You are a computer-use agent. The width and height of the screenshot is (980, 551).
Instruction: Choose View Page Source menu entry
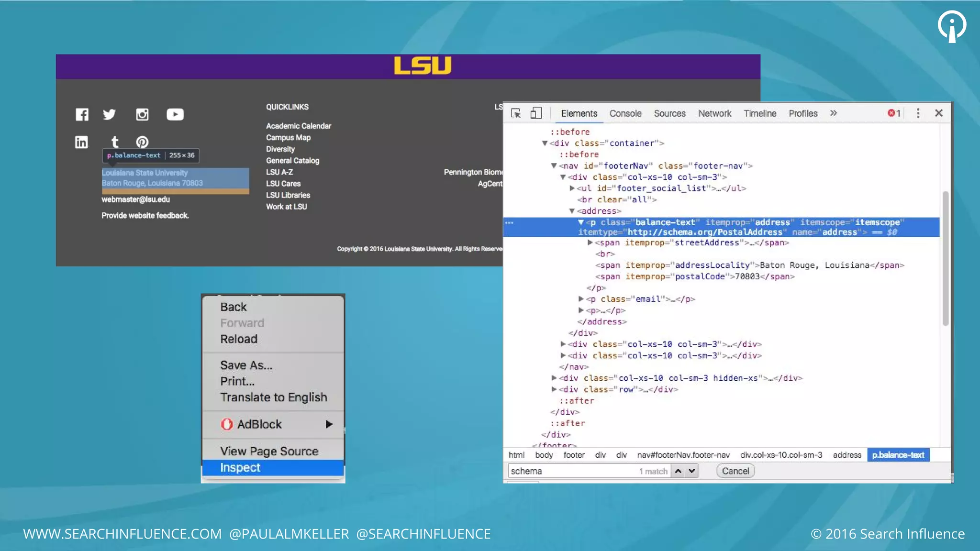pos(269,452)
